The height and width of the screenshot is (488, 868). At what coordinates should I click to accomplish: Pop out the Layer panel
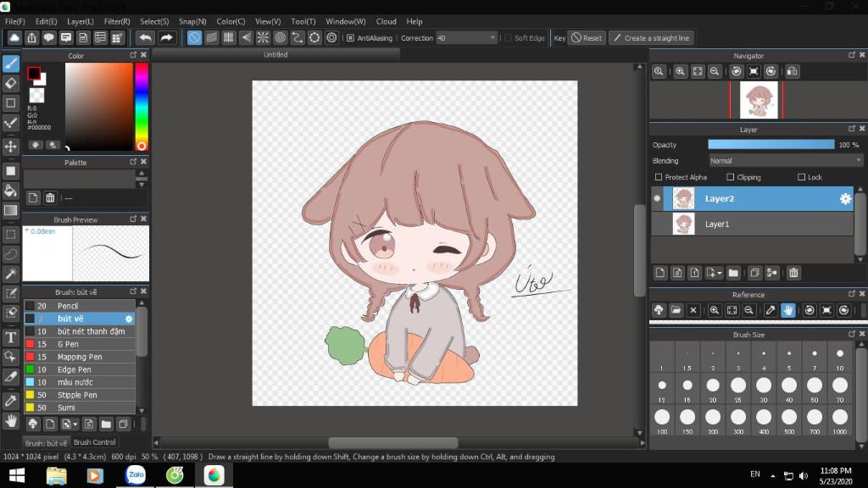click(851, 129)
